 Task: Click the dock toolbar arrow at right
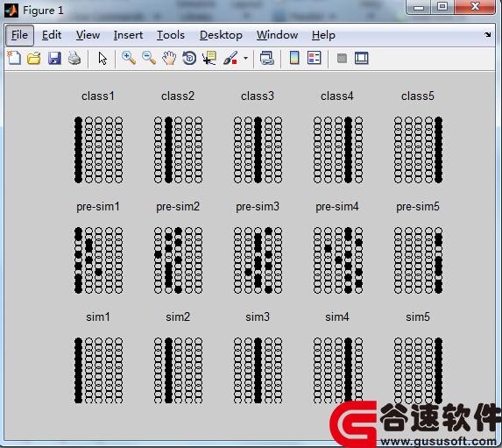point(488,34)
